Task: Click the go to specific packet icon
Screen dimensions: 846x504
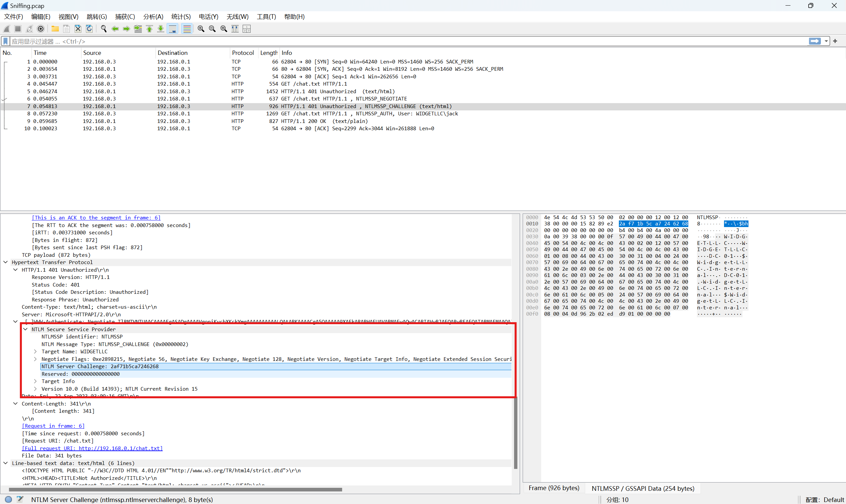Action: [138, 29]
